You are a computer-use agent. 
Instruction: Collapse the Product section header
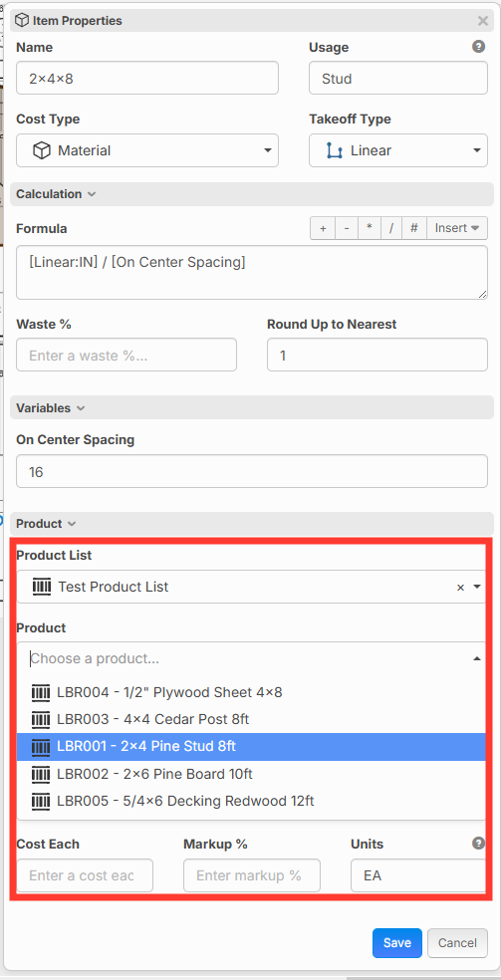46,524
